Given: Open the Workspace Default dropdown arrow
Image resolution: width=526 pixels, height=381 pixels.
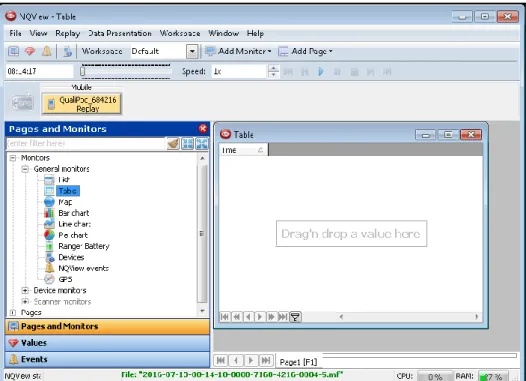Looking at the screenshot, I should tap(192, 51).
